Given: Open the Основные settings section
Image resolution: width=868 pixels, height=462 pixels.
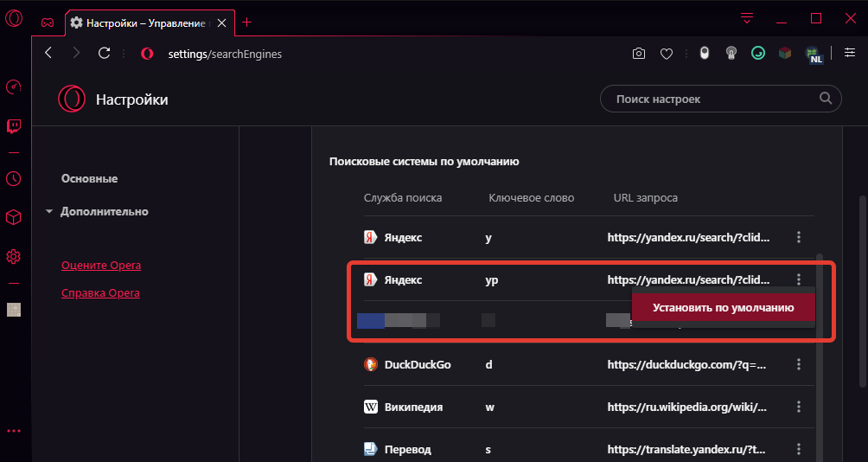Looking at the screenshot, I should tap(90, 178).
